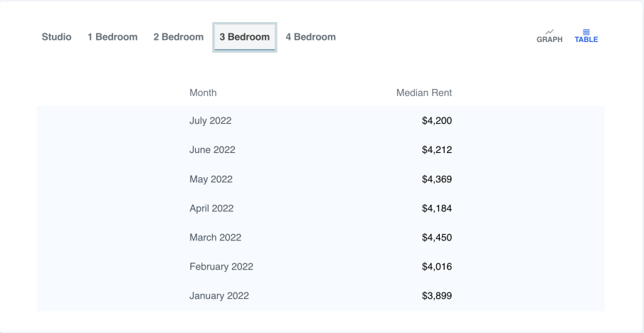Select the Table view icon

point(586,36)
